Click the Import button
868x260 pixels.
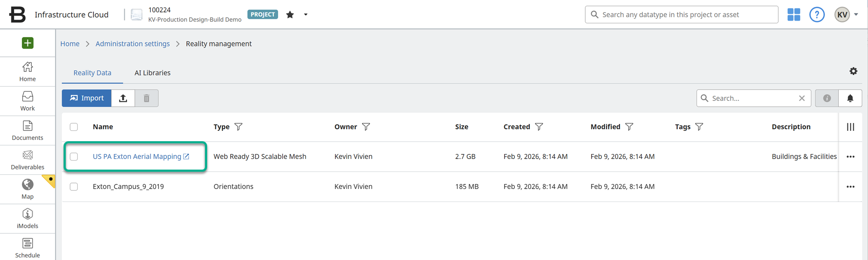(87, 98)
